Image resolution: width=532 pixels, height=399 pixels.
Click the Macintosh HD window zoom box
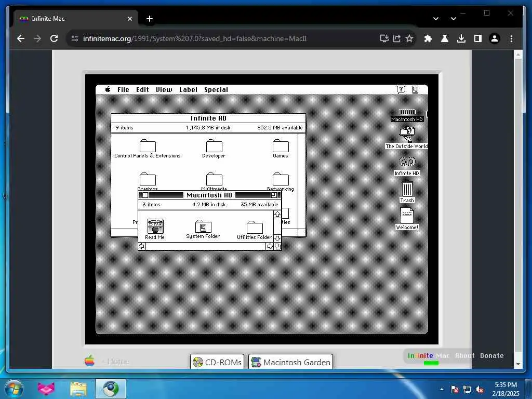click(x=274, y=195)
